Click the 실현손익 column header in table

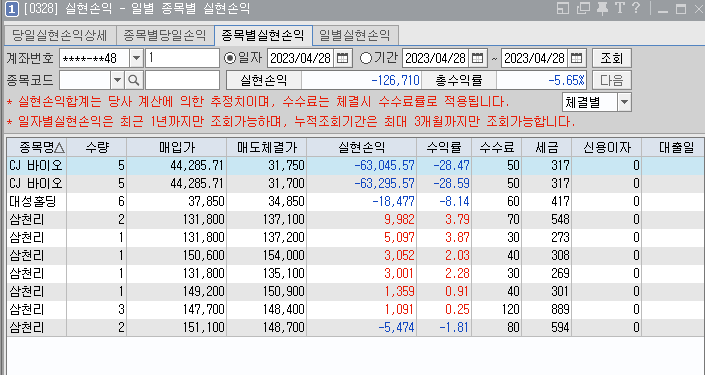coord(361,147)
